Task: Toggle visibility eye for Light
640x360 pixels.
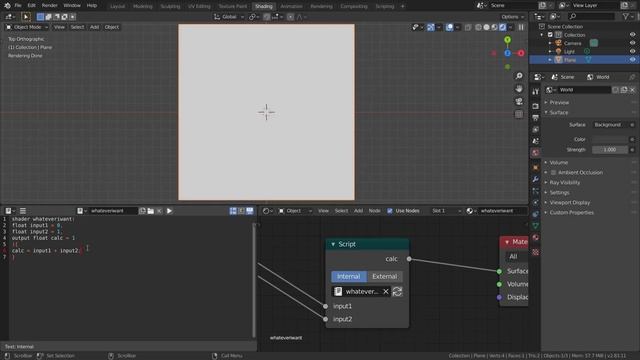Action: tap(632, 51)
